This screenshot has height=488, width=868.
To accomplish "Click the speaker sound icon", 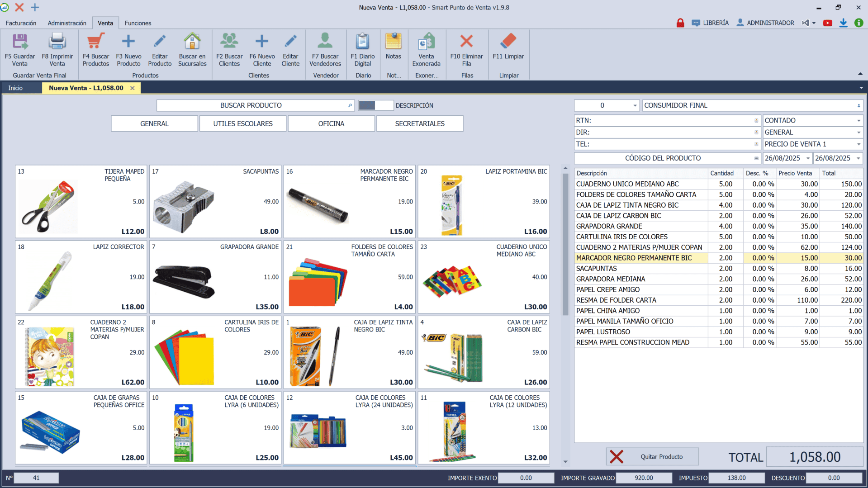I will point(806,23).
